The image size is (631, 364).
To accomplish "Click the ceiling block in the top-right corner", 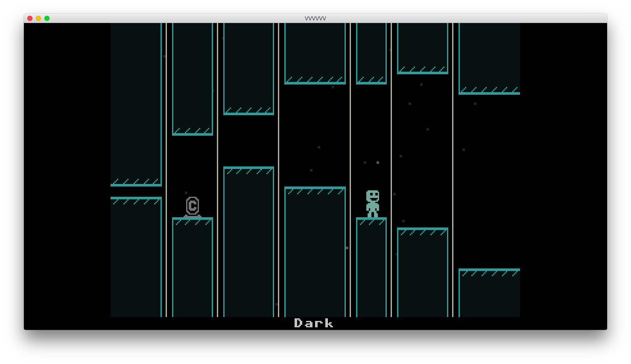I will 489,58.
